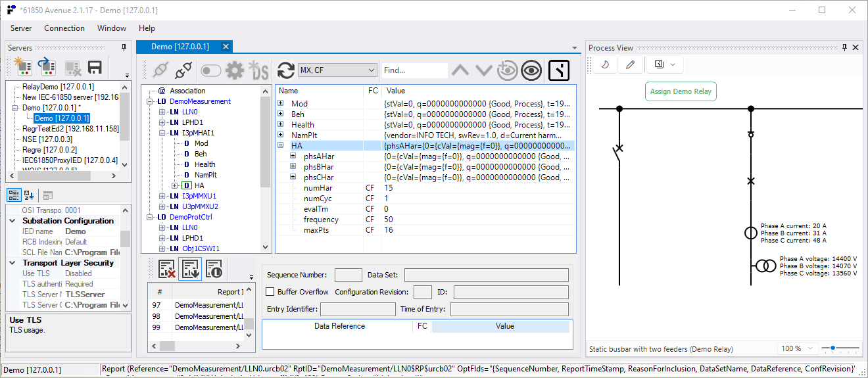Open the Server menu

click(x=21, y=28)
